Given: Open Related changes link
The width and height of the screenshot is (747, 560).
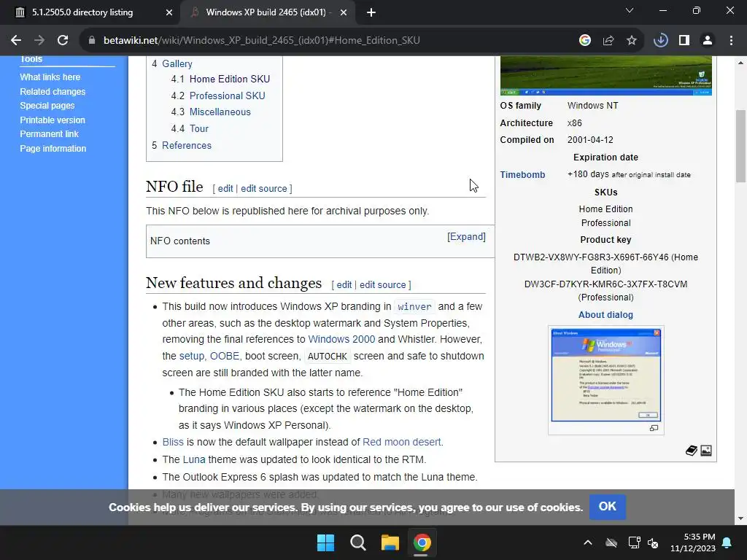Looking at the screenshot, I should (53, 91).
